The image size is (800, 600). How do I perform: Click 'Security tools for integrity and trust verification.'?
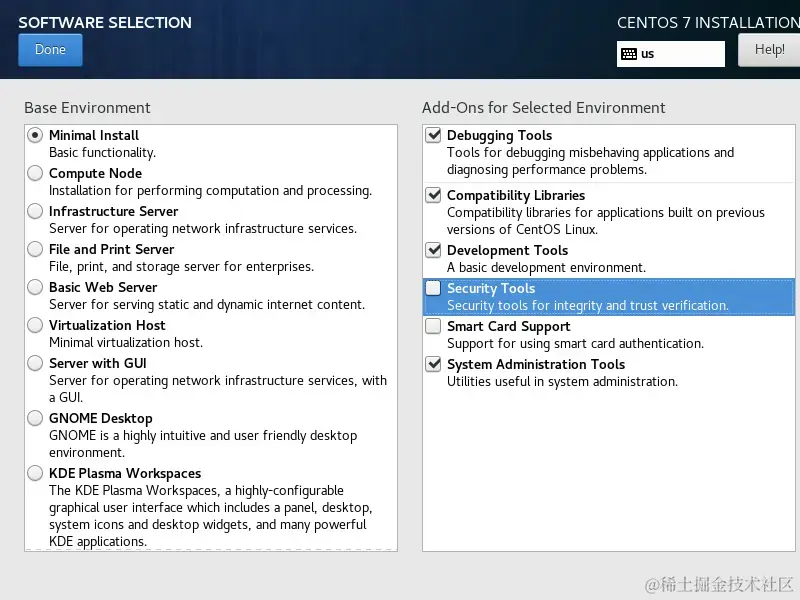click(588, 305)
